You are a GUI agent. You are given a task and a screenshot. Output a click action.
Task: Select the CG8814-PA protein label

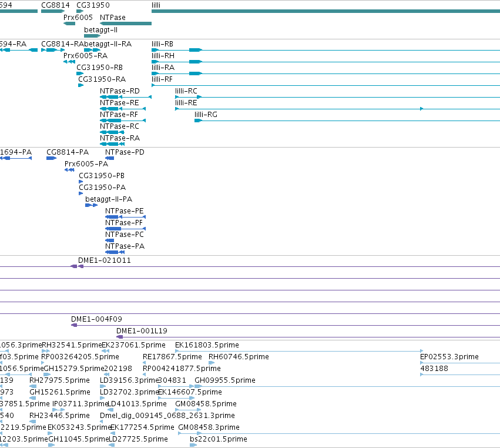coord(68,152)
